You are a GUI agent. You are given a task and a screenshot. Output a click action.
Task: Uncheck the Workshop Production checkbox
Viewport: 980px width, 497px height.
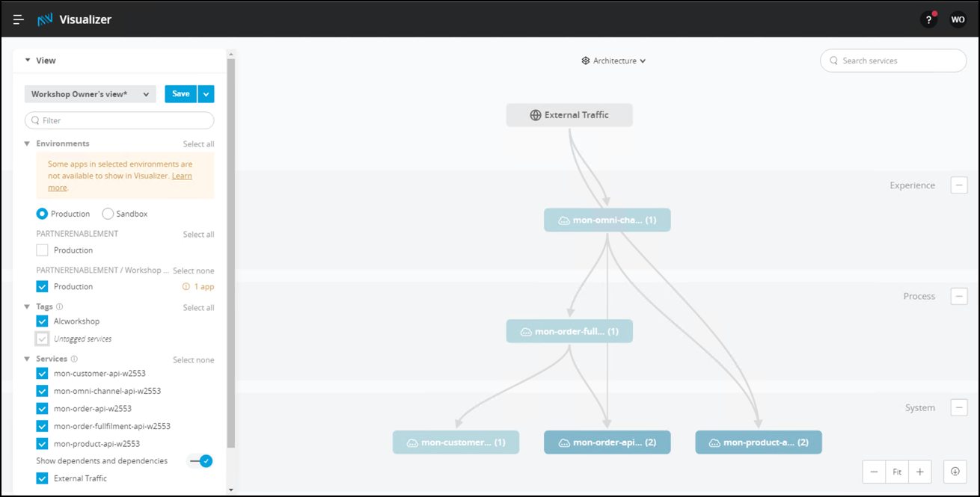click(43, 286)
